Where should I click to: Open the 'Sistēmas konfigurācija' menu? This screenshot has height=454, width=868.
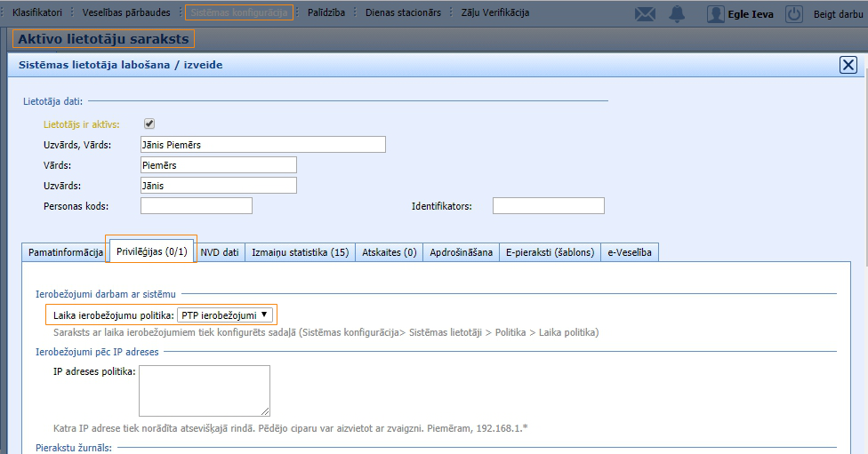(x=239, y=13)
